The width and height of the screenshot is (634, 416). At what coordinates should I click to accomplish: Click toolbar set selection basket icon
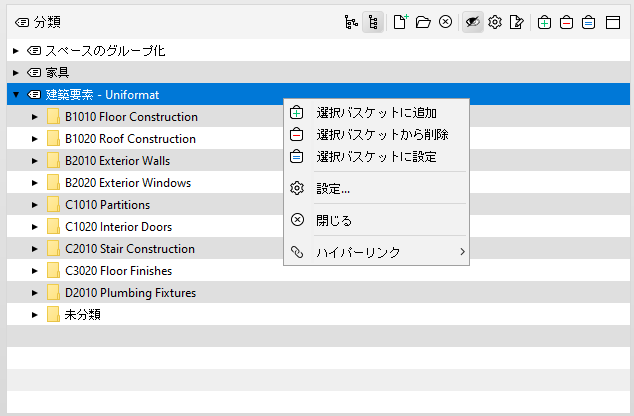tap(588, 22)
